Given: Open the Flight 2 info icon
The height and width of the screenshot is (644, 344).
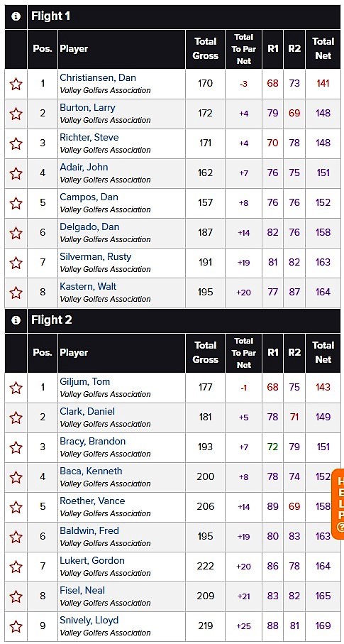Looking at the screenshot, I should [x=16, y=320].
